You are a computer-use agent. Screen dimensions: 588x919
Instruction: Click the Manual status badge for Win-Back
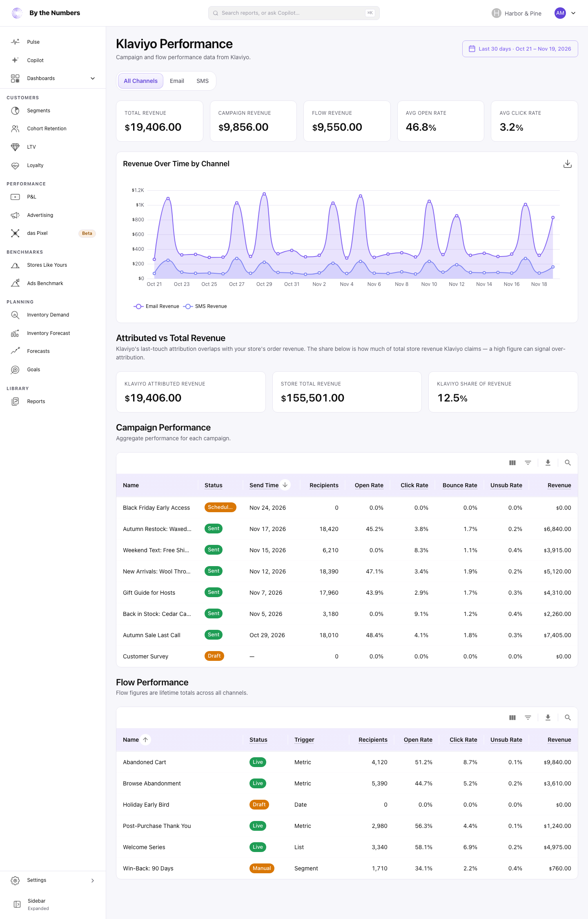(262, 868)
